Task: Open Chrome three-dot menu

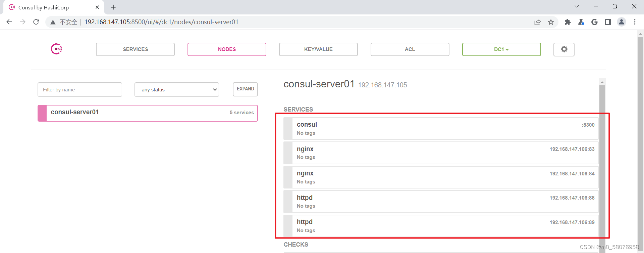Action: [635, 22]
